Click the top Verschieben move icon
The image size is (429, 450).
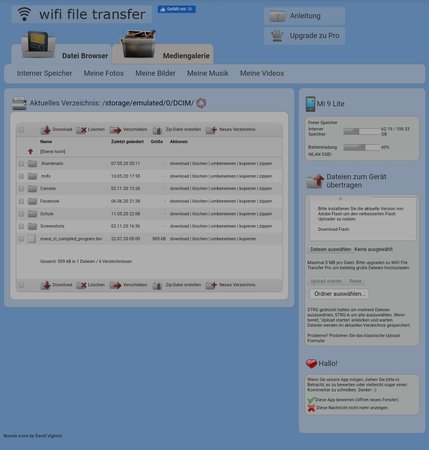coord(115,130)
